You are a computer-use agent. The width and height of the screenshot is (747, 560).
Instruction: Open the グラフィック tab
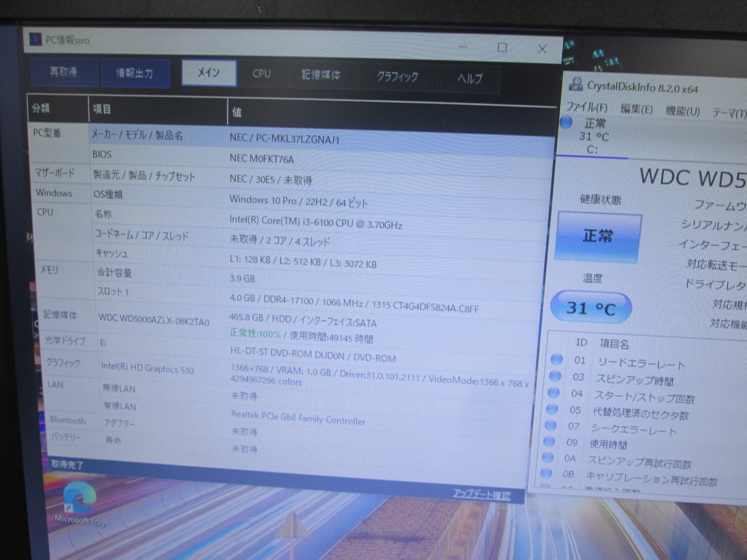tap(397, 77)
